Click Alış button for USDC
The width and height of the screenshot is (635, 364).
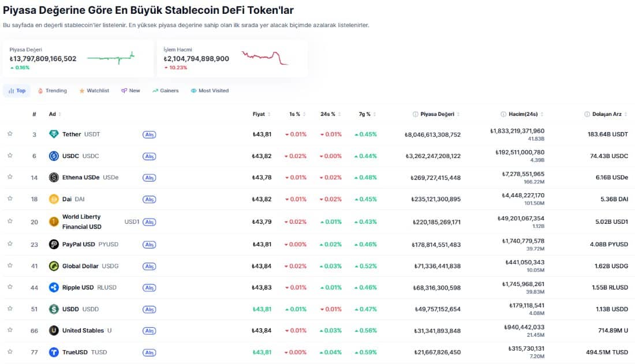[149, 156]
